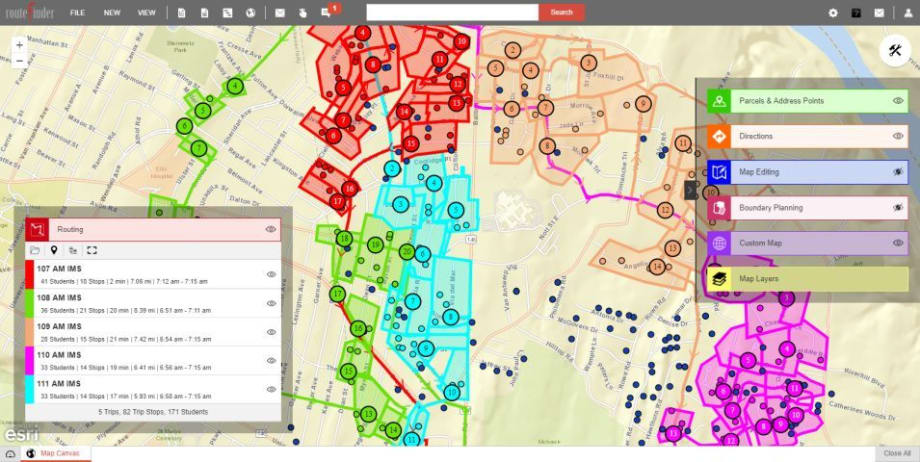Image resolution: width=920 pixels, height=462 pixels.
Task: Expand the Custom Map panel
Action: pyautogui.click(x=798, y=243)
